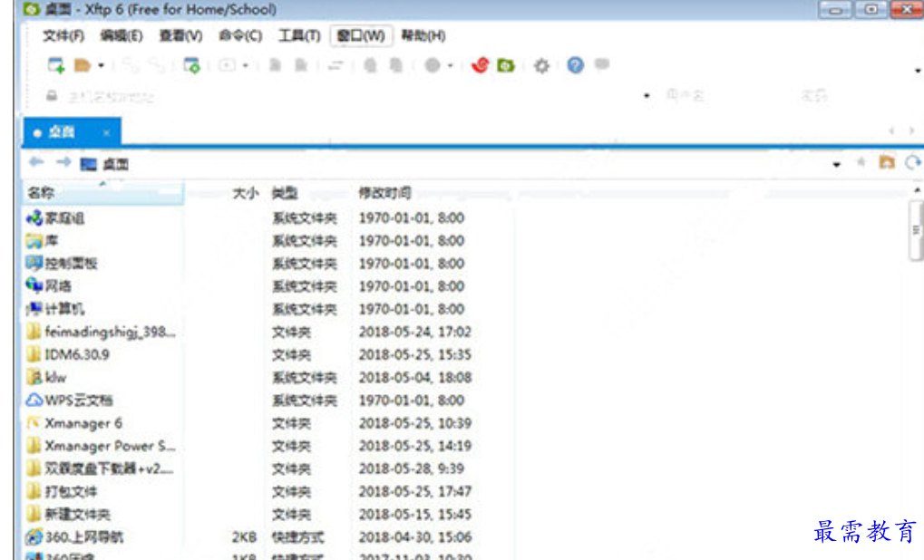The height and width of the screenshot is (560, 924).
Task: Click the 2KB size cell
Action: pyautogui.click(x=244, y=537)
